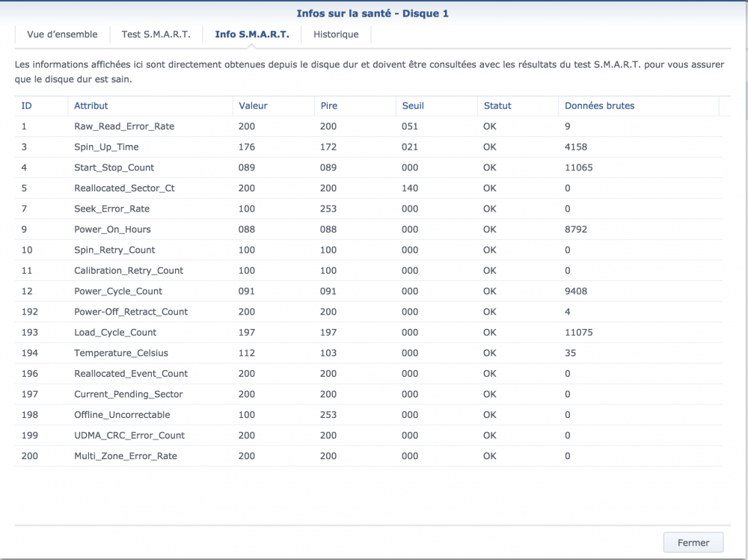748x560 pixels.
Task: Click raw data value 35 for temperature
Action: tap(570, 353)
